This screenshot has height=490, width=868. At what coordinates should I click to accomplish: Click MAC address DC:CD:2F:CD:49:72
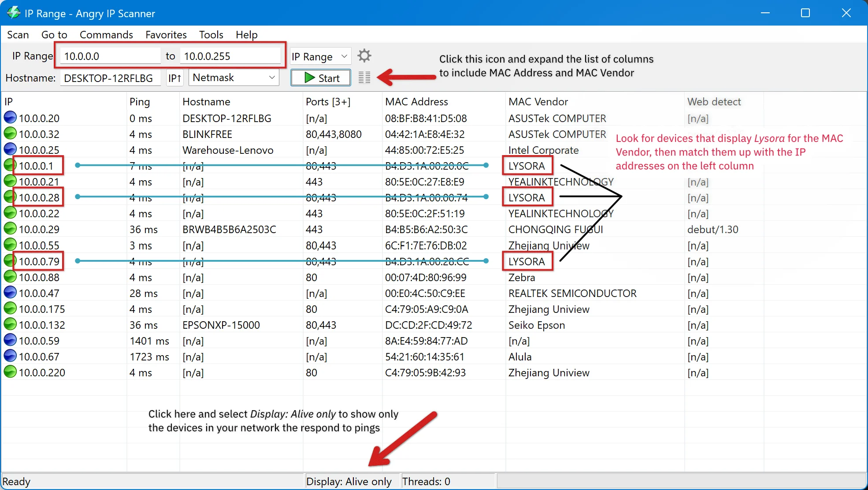(429, 325)
